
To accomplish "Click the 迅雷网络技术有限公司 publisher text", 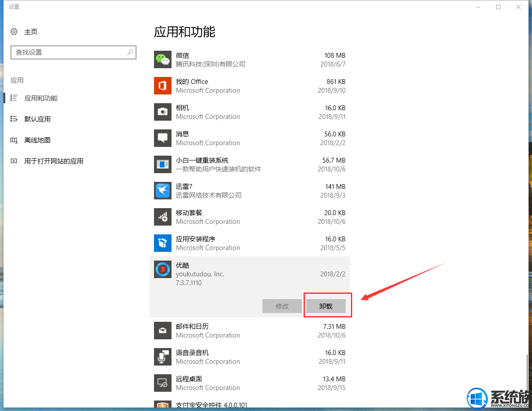I will click(x=209, y=195).
